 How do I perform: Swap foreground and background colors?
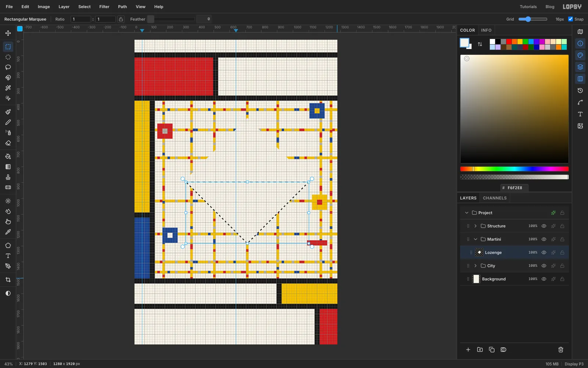point(480,44)
